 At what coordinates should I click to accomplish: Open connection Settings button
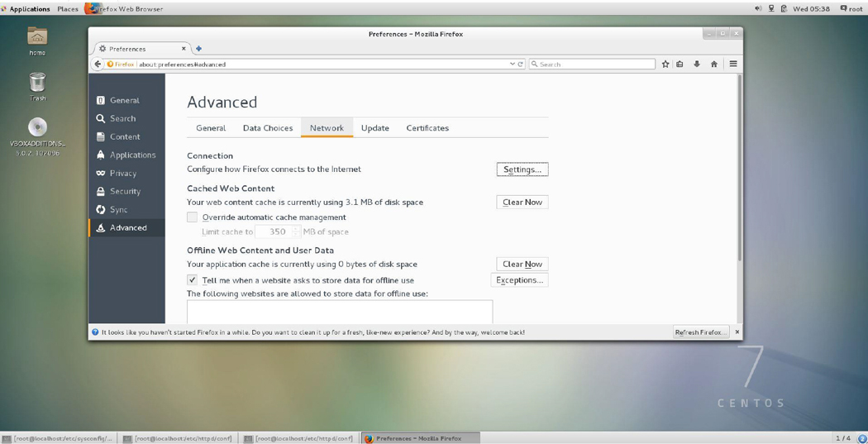click(x=522, y=169)
